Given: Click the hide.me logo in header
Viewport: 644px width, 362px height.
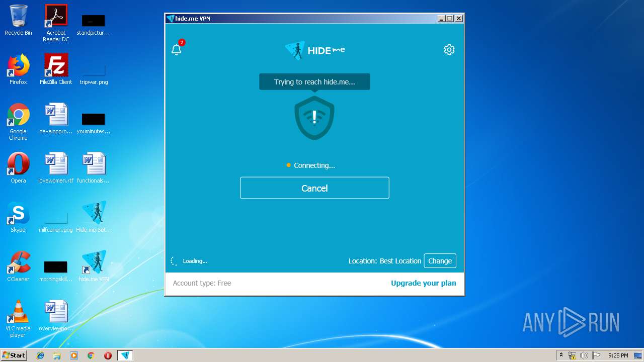Looking at the screenshot, I should [x=314, y=50].
